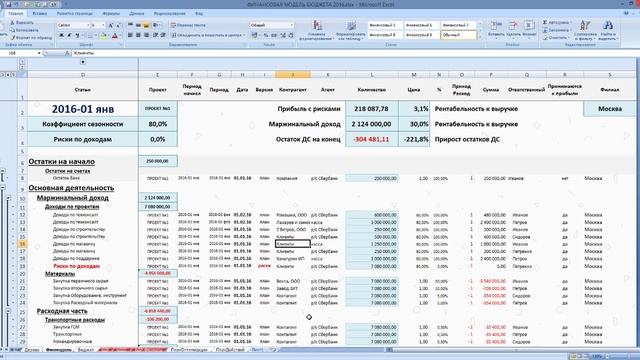The width and height of the screenshot is (640, 360).
Task: Click the Align Text Right icon
Action: (x=146, y=36)
